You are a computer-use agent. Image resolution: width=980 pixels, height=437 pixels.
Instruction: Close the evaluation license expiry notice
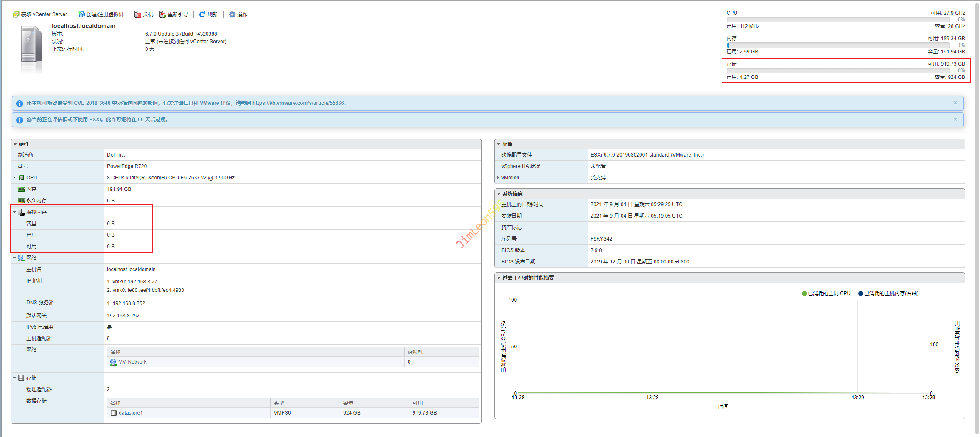pos(955,119)
